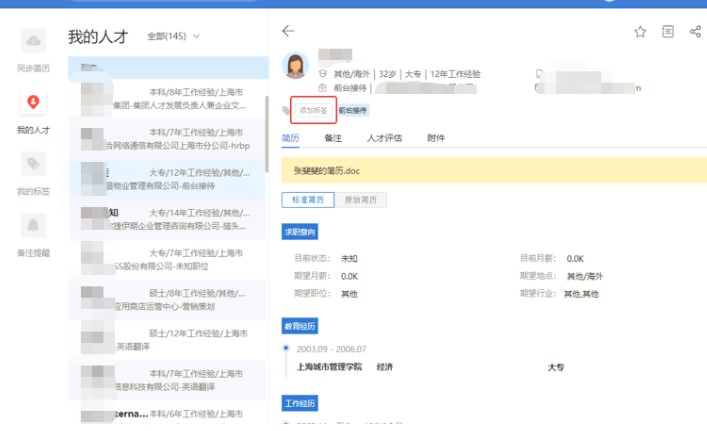Select the 本科/8年工作经验 candidate entry

(170, 98)
